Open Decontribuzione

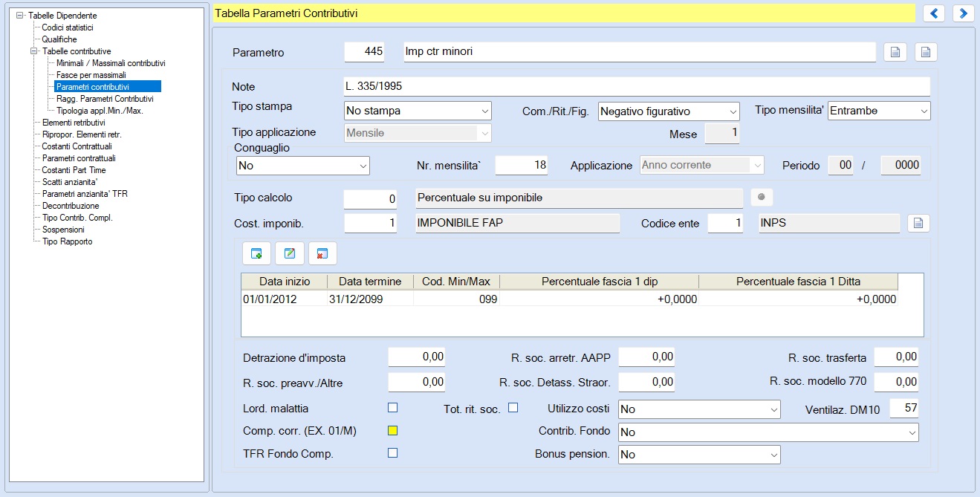click(71, 206)
